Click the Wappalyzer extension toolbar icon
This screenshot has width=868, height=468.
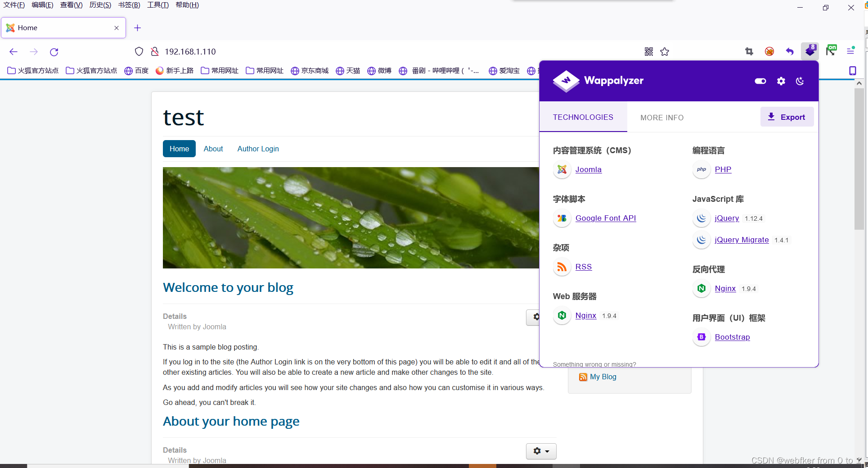pos(810,51)
